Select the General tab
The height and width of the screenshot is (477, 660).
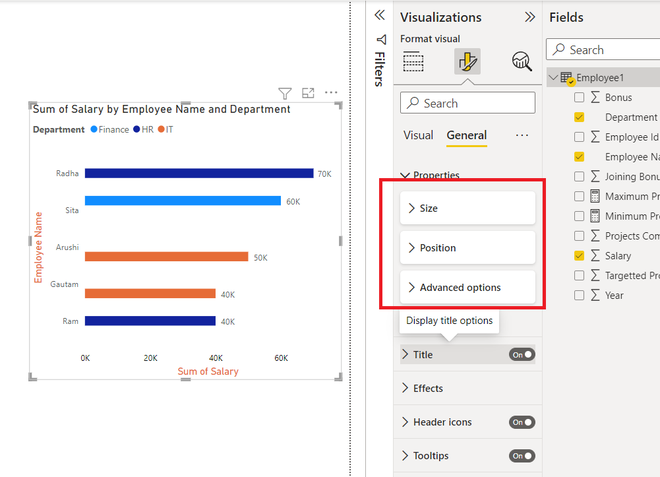466,135
